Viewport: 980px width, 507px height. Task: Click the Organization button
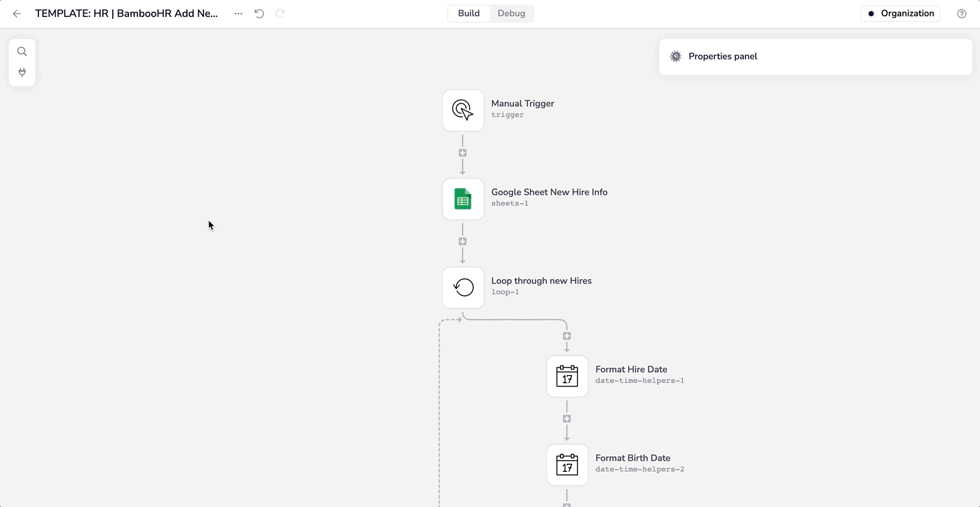[900, 13]
